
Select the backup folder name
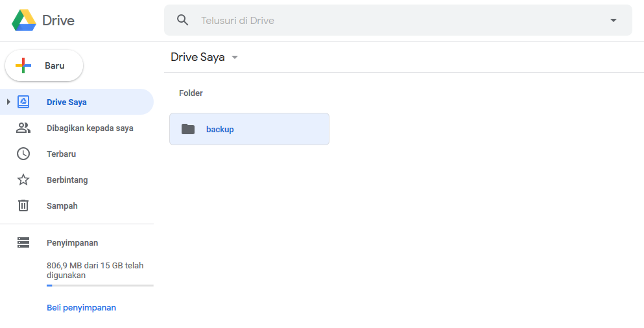coord(220,129)
